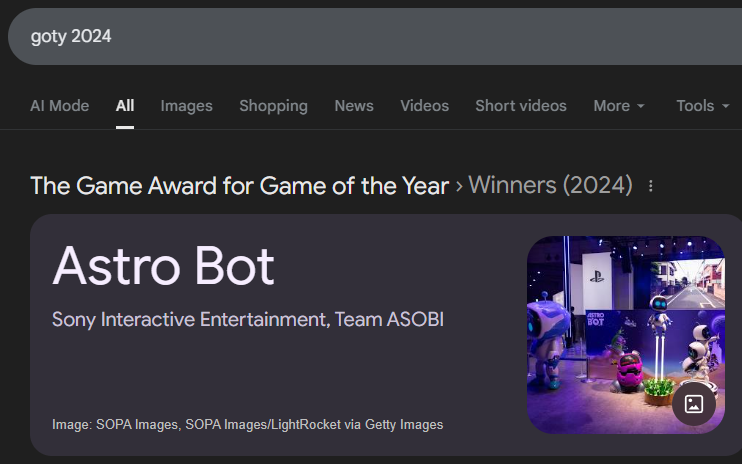
Task: Follow The Game Award for Game of the Year link
Action: click(239, 185)
